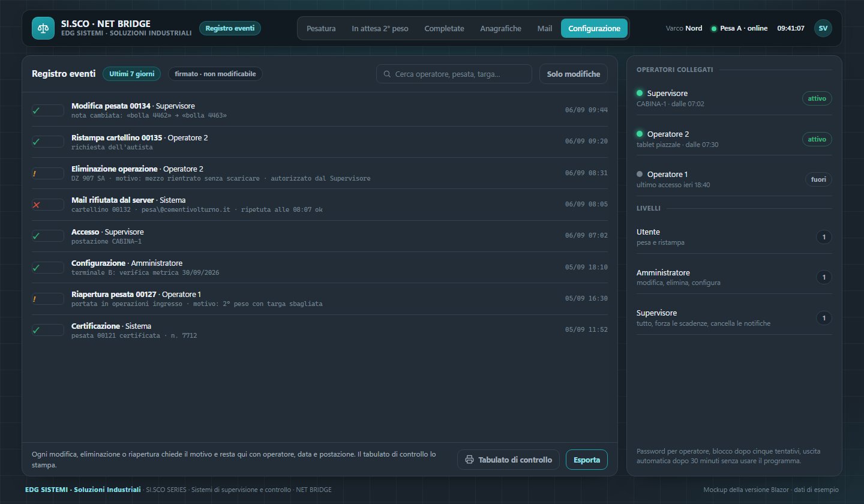Click the Varco Nord label
864x504 pixels.
point(684,28)
